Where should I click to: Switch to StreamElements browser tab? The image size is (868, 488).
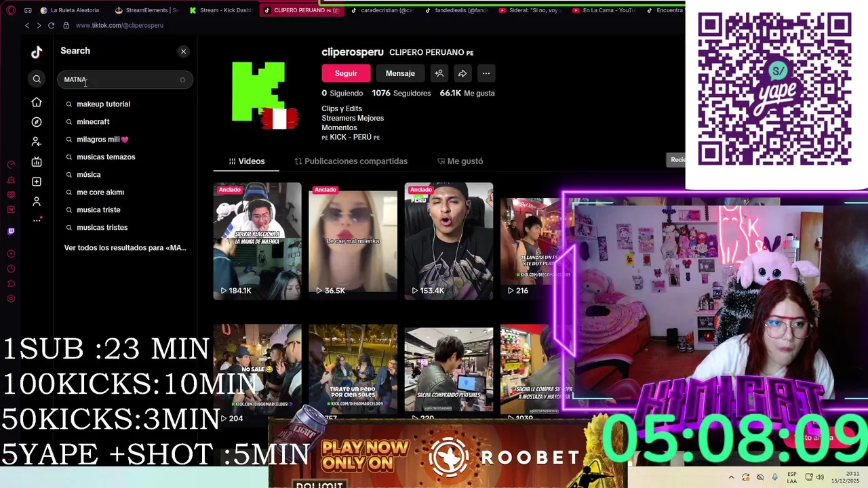coord(146,10)
